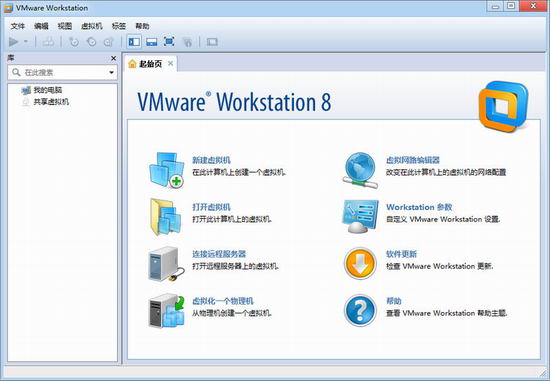The width and height of the screenshot is (550, 381).
Task: Click the 虚拟网络编辑器 link
Action: pos(413,160)
